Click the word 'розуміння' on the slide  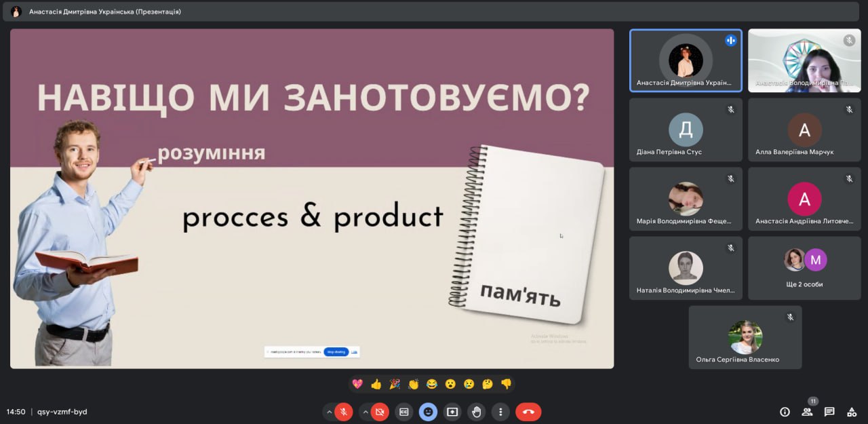point(212,153)
